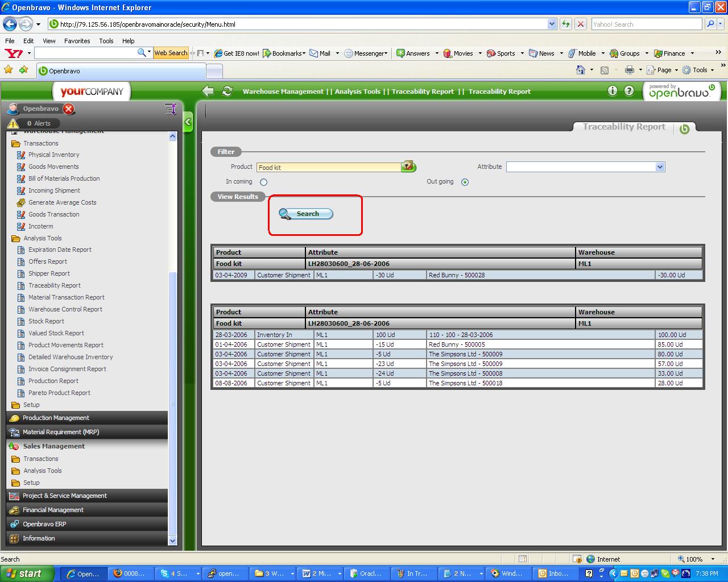Open the Tools menu in menu bar

[x=106, y=41]
